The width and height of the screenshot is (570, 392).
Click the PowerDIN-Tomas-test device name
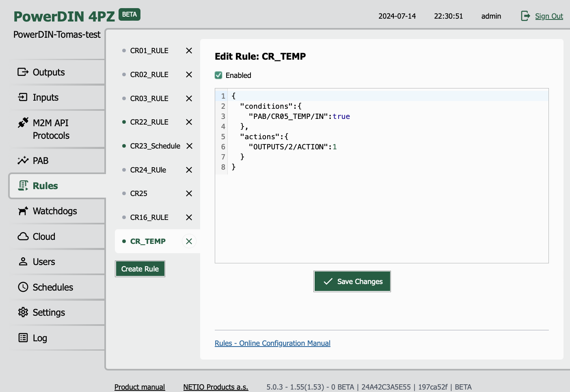[x=57, y=34]
